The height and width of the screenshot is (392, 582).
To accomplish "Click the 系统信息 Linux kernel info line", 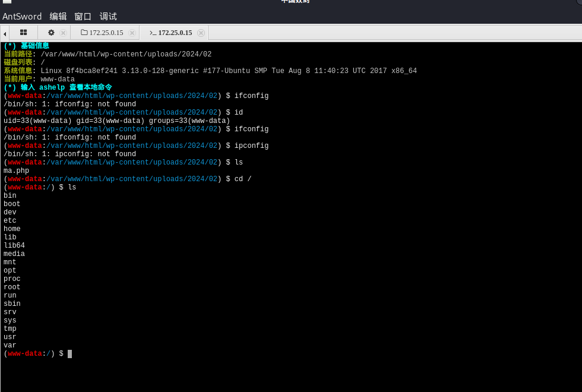I will point(210,71).
